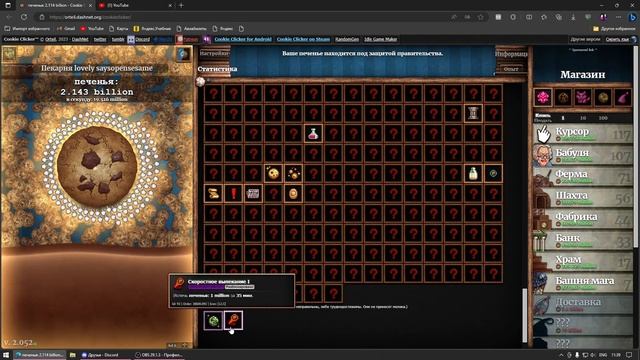Open the Настройки options menu
640x360 pixels.
point(214,53)
